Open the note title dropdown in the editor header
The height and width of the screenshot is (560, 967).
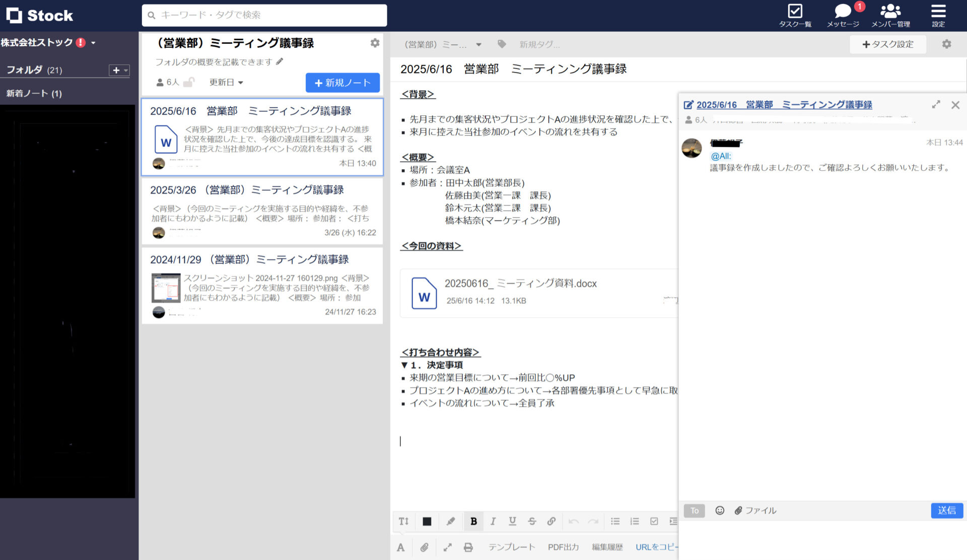tap(479, 44)
